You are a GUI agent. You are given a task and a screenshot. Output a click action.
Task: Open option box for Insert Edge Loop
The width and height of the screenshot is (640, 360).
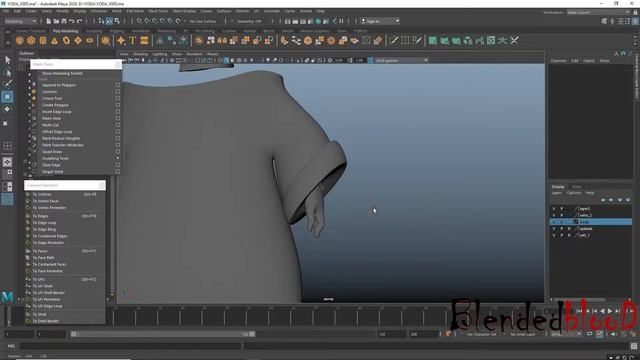pos(118,111)
